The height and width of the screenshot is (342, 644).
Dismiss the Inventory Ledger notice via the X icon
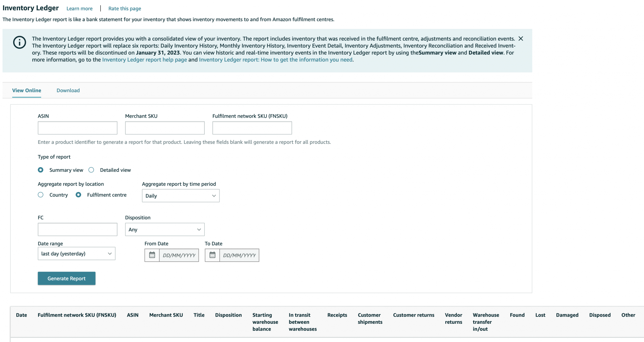521,39
